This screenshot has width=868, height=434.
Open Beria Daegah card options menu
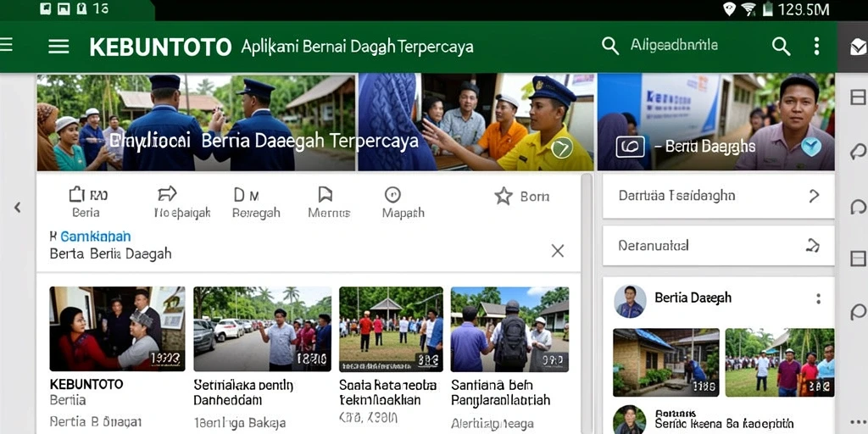tap(818, 299)
